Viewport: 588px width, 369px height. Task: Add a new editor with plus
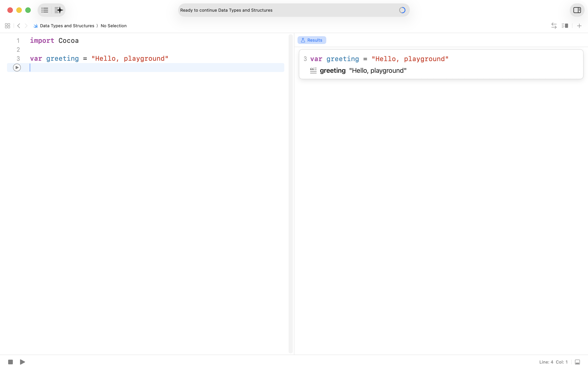click(x=579, y=26)
